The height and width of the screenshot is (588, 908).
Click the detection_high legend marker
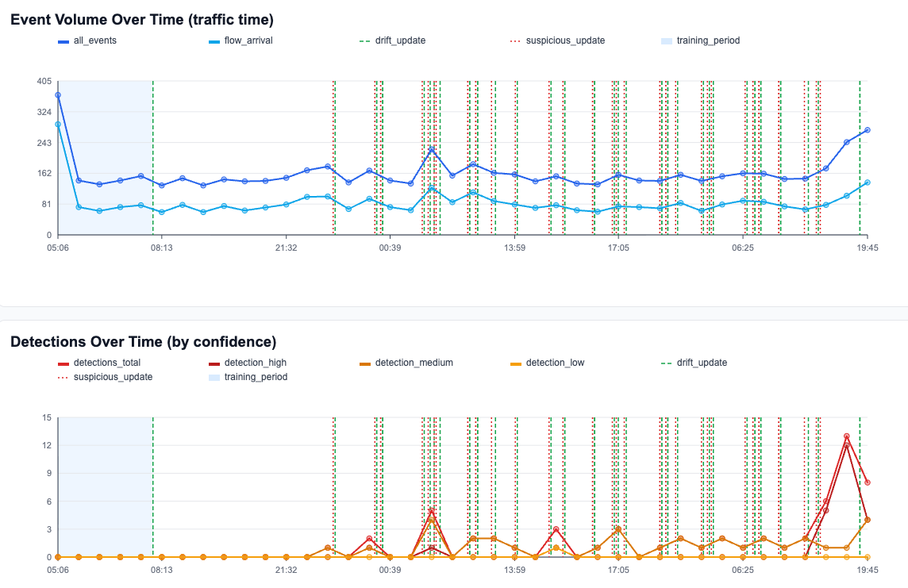pyautogui.click(x=214, y=363)
